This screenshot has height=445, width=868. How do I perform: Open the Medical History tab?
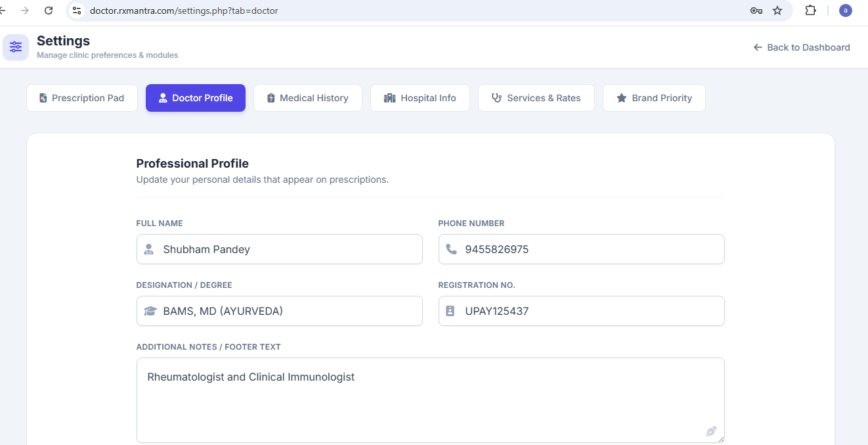tap(307, 98)
